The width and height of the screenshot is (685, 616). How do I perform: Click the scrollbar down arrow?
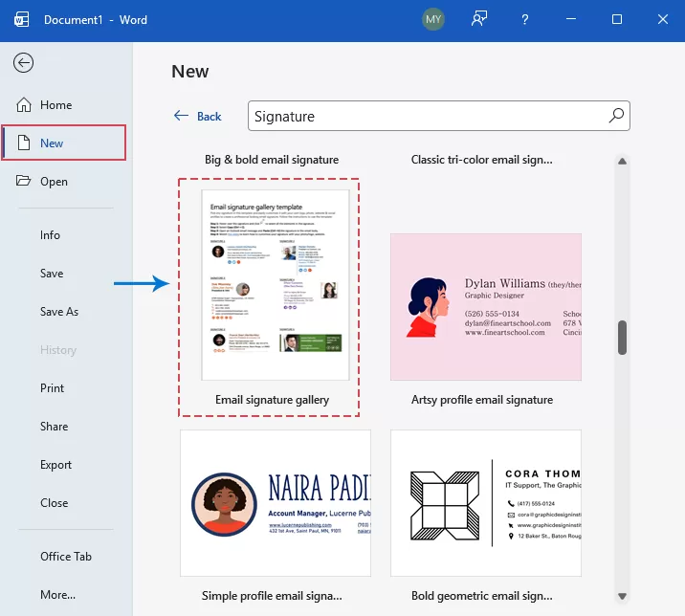pos(622,596)
